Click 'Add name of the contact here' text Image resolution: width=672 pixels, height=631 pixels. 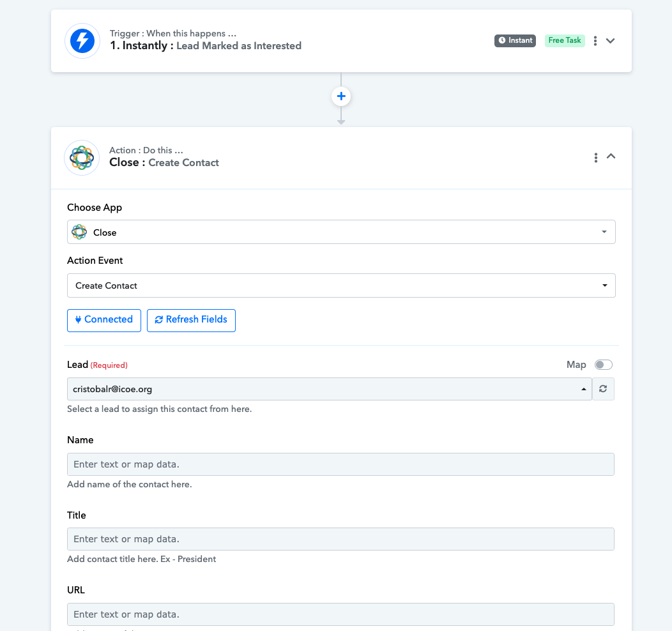130,485
